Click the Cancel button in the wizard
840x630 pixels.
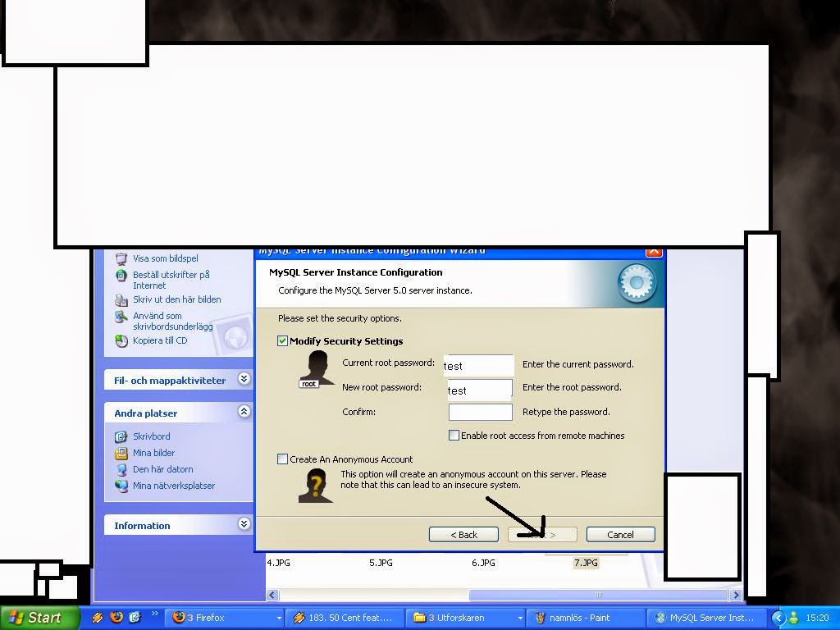pyautogui.click(x=620, y=535)
